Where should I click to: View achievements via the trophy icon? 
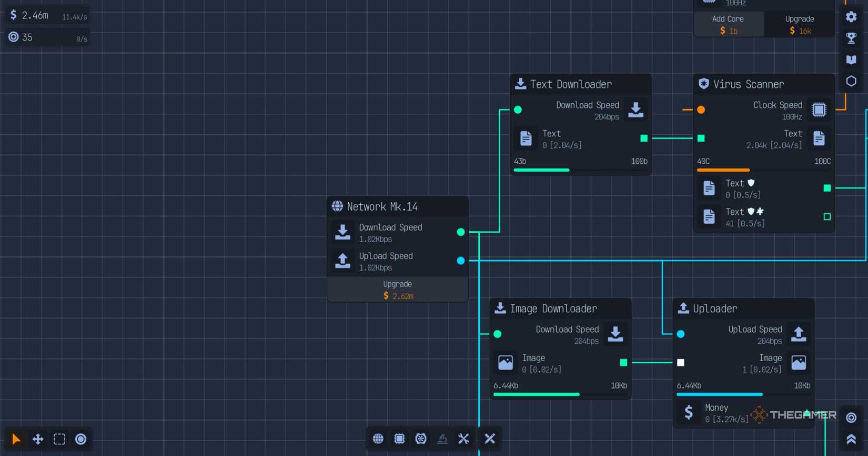[851, 38]
